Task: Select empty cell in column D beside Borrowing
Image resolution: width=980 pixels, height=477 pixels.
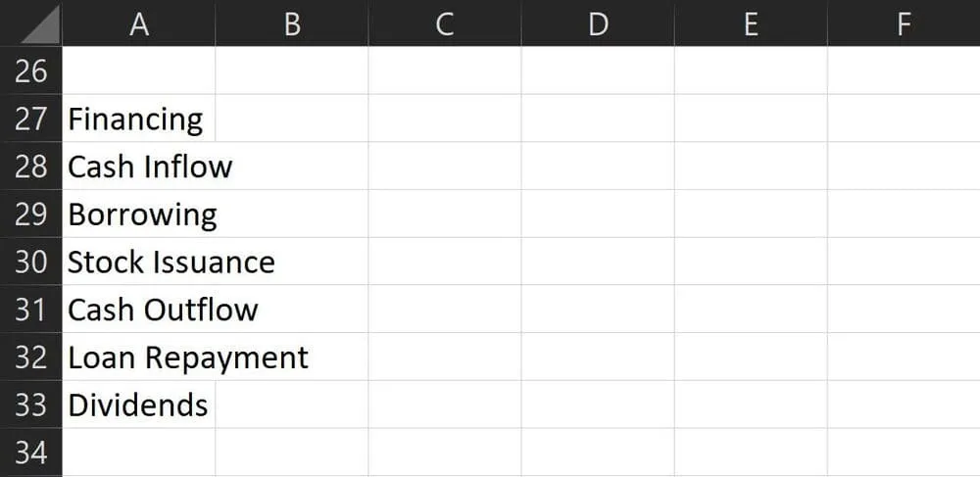Action: click(x=598, y=214)
